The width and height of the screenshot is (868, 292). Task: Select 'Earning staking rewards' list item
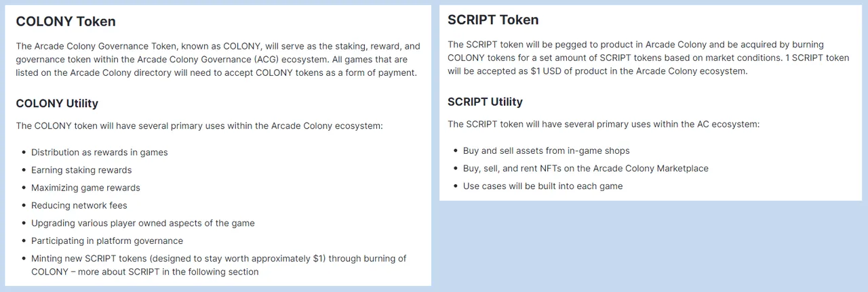pyautogui.click(x=81, y=170)
